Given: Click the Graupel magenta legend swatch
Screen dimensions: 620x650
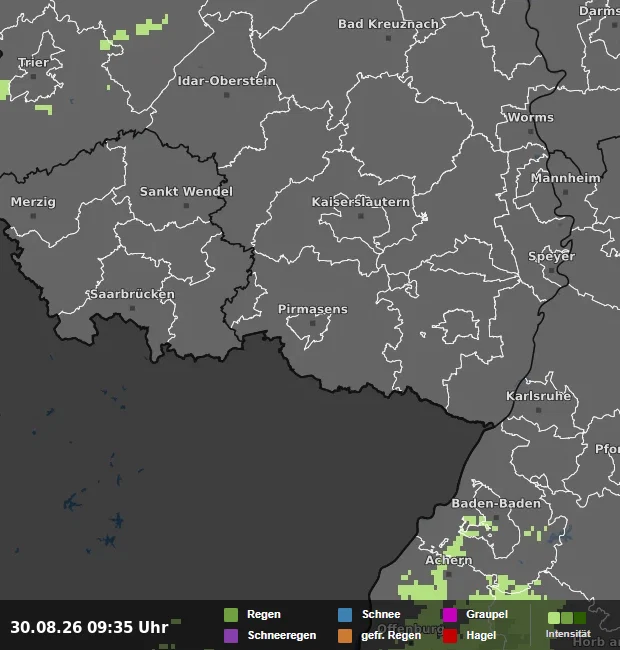Looking at the screenshot, I should (450, 615).
